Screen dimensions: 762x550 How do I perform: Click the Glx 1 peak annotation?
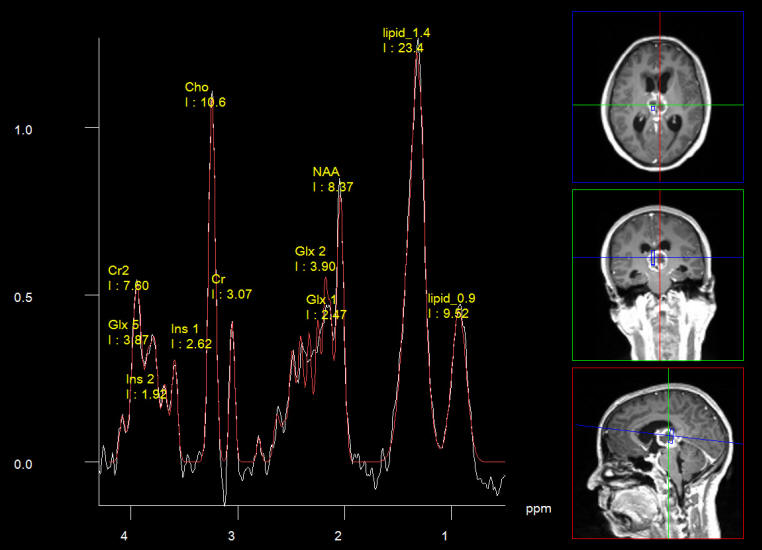327,307
